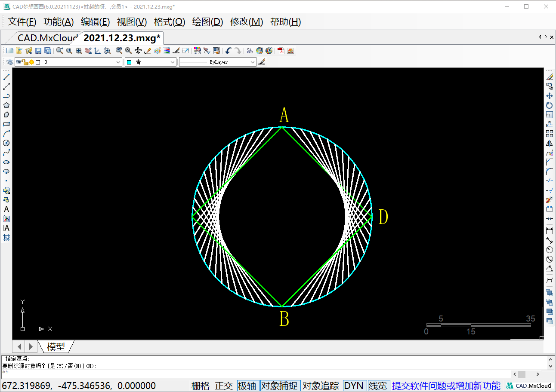Open the ByLayer linetype dropdown
556x392 pixels.
point(253,62)
